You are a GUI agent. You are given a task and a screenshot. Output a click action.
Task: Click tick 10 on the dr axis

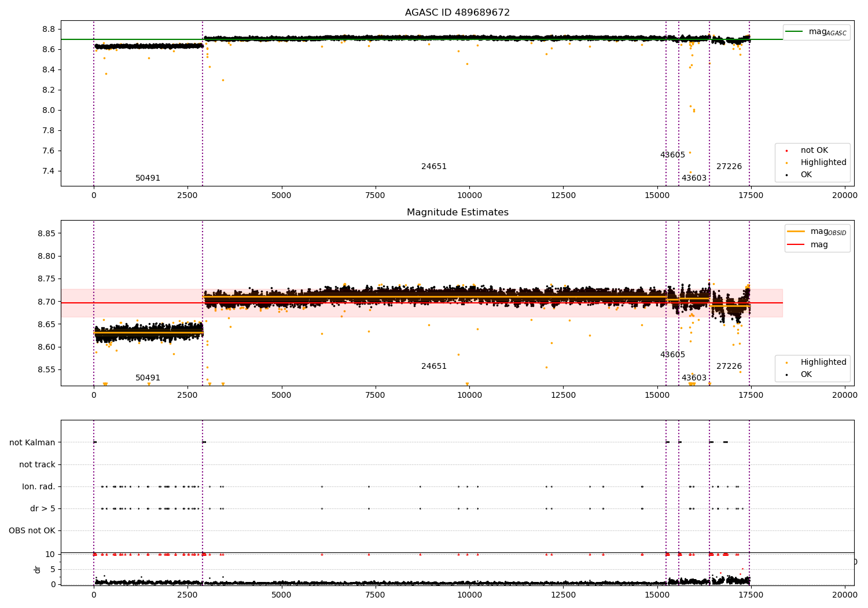50,554
